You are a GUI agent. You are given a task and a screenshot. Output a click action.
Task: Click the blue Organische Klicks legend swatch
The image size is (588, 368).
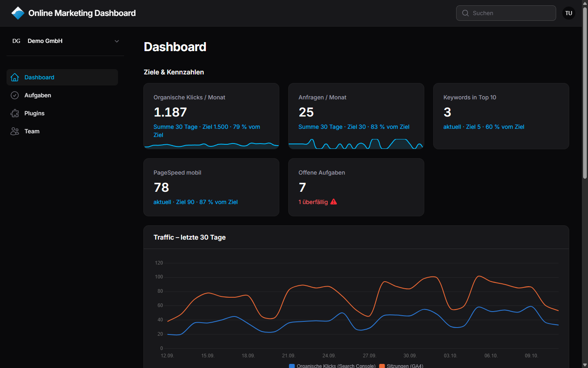pos(292,366)
